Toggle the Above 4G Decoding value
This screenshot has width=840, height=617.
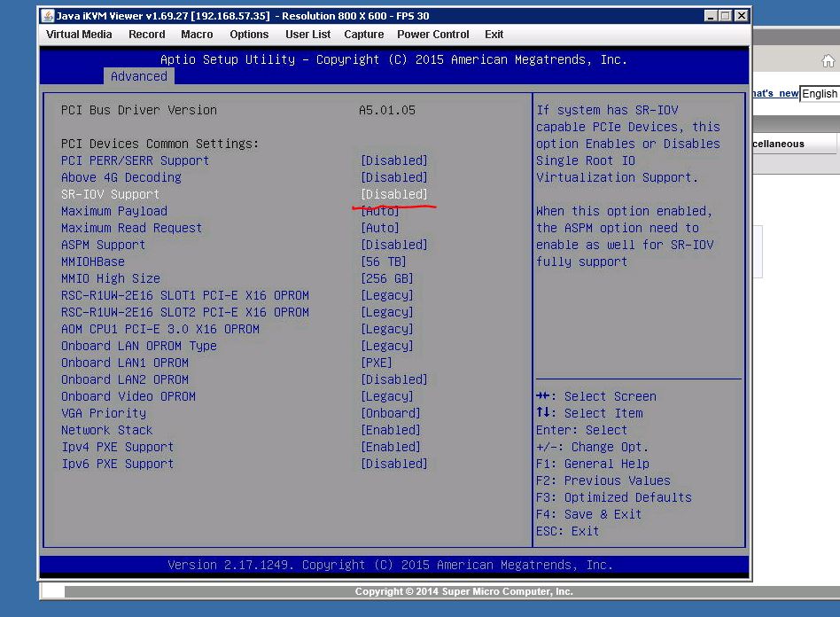393,177
